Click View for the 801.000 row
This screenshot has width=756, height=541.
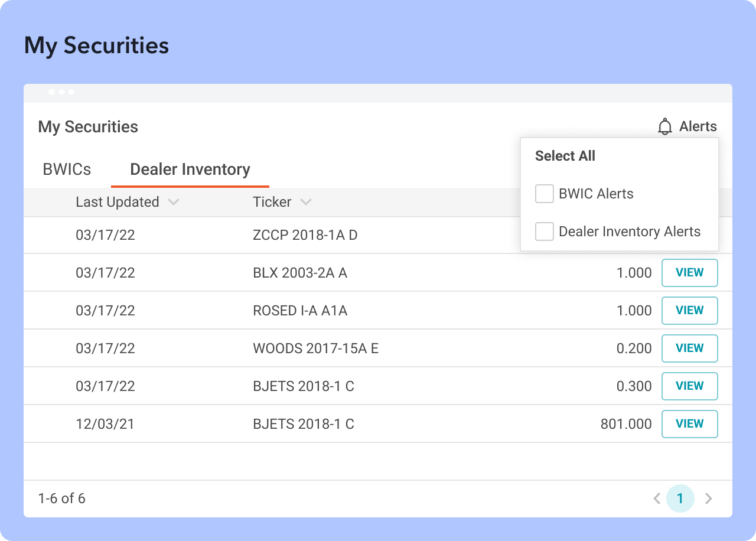[689, 424]
